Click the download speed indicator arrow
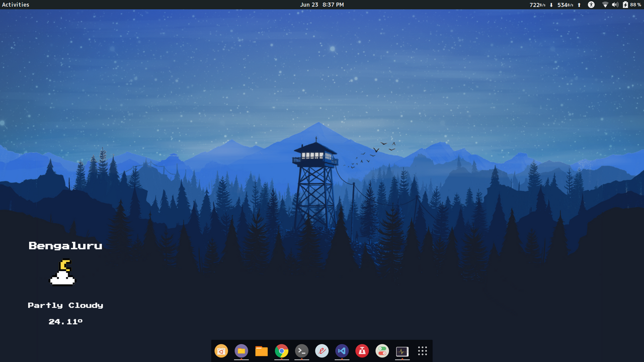The height and width of the screenshot is (362, 644). (x=551, y=5)
